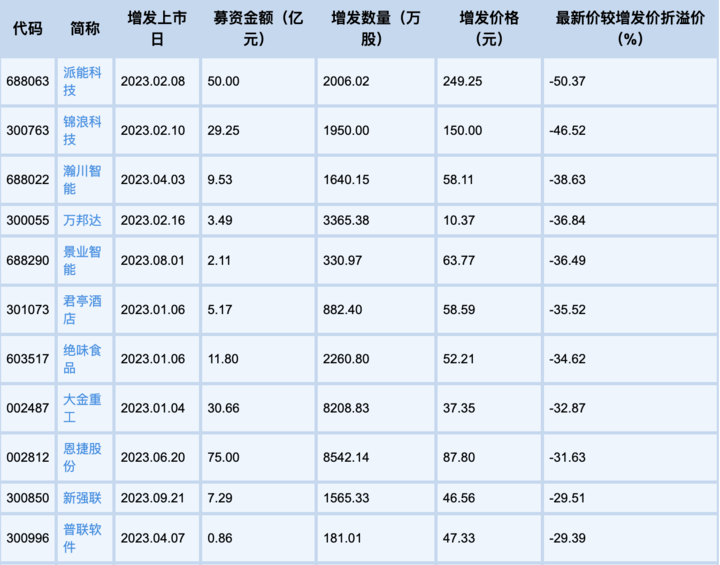Image resolution: width=720 pixels, height=565 pixels.
Task: Click issue price 249.25
Action: click(463, 81)
